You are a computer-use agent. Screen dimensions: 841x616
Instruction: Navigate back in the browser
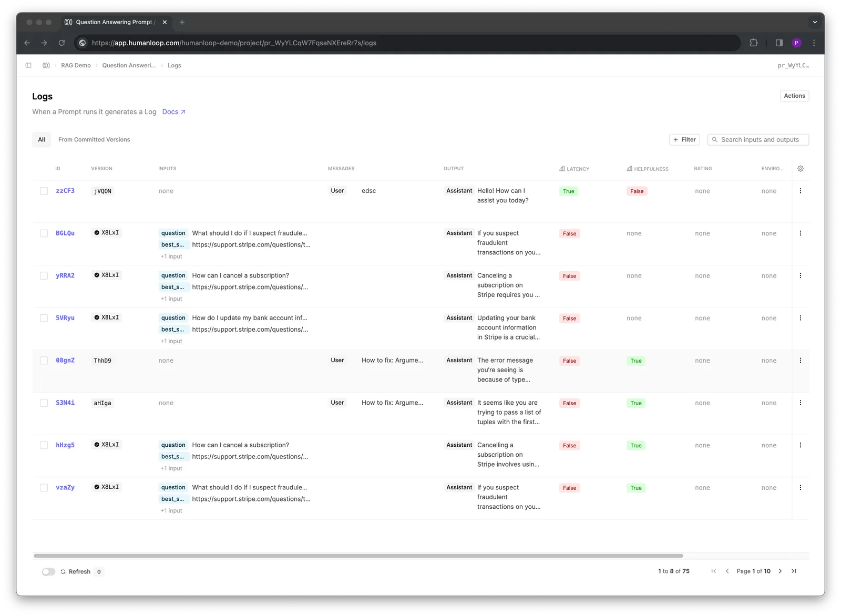click(x=27, y=43)
